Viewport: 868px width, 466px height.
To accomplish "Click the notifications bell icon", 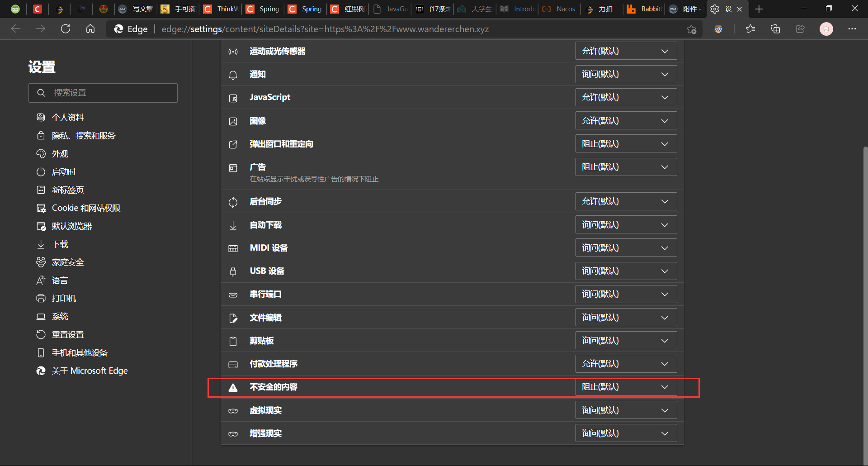I will click(233, 75).
